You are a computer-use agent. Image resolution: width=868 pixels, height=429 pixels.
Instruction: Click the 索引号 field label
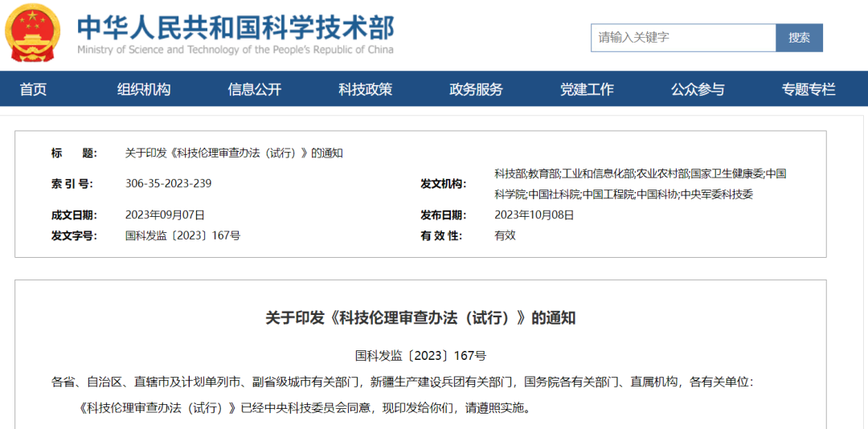(x=72, y=184)
